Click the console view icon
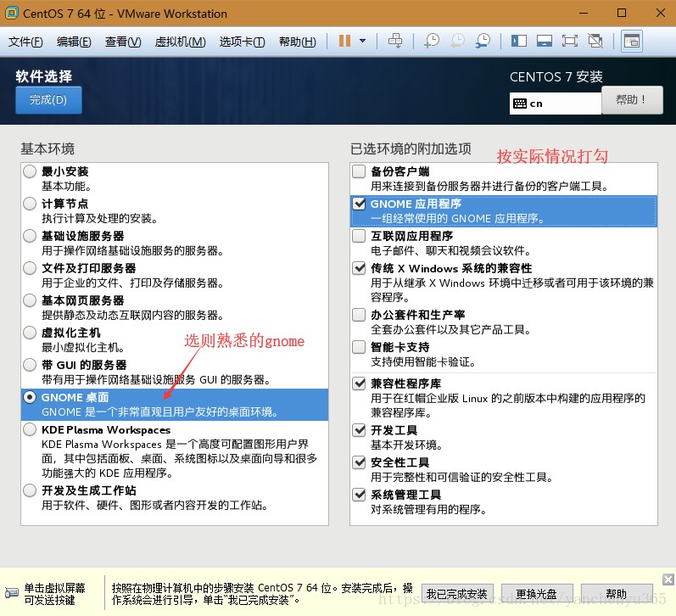The width and height of the screenshot is (676, 616). 632,41
